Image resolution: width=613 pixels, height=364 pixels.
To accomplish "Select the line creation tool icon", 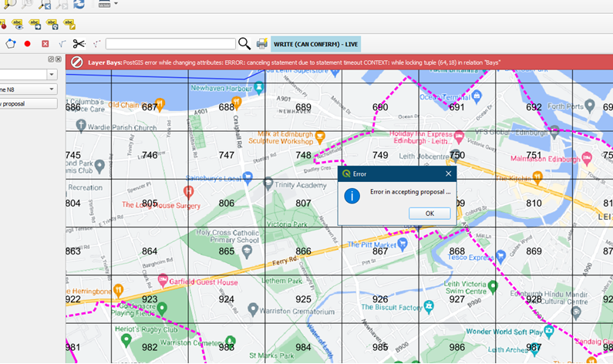I will (x=62, y=44).
